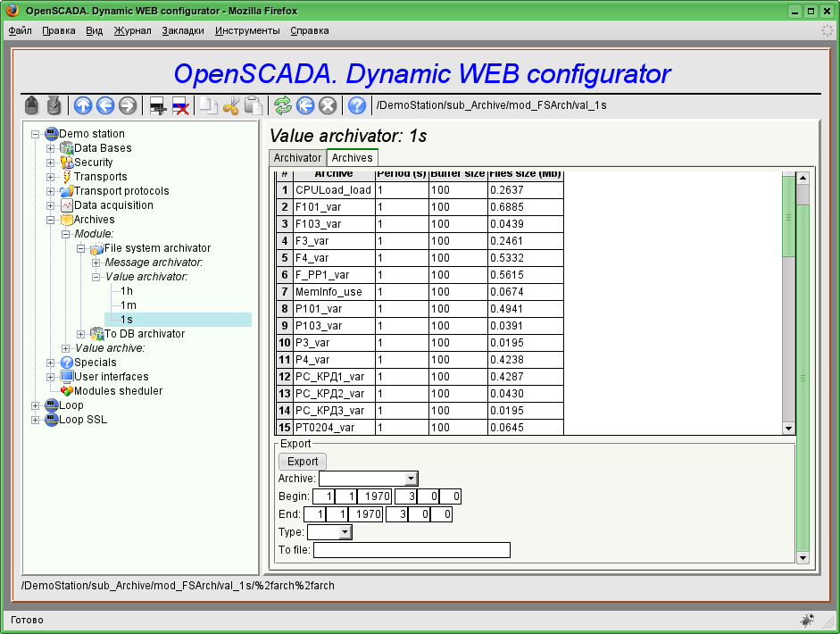Collapse the Archives node
This screenshot has width=840, height=634.
pyautogui.click(x=50, y=221)
